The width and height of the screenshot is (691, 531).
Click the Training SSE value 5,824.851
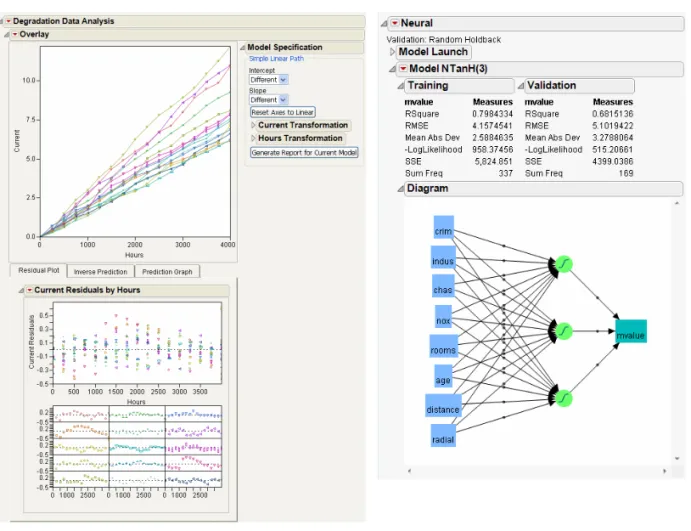[x=494, y=162]
